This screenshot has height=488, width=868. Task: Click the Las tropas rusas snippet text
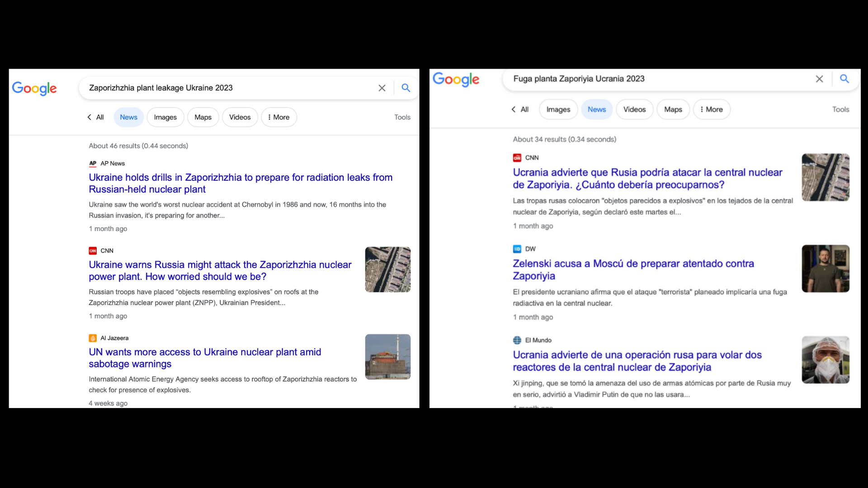click(x=653, y=206)
